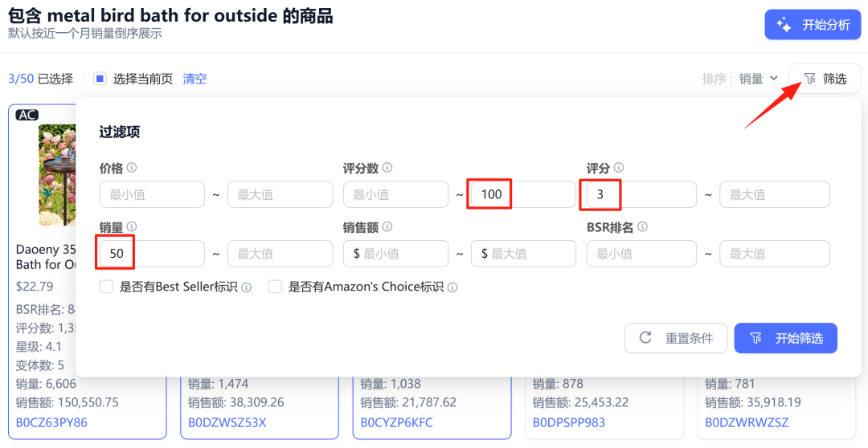This screenshot has height=448, width=868.
Task: Click the 重置条件 button
Action: (x=675, y=338)
